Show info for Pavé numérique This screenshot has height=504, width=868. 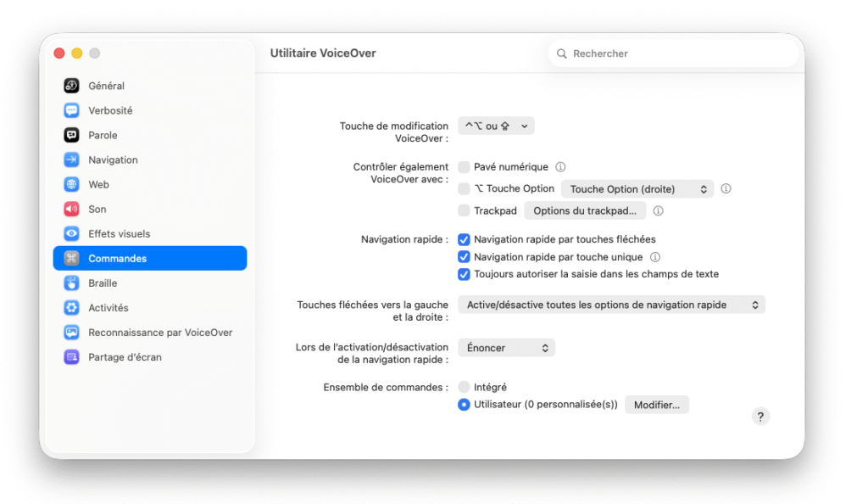560,166
